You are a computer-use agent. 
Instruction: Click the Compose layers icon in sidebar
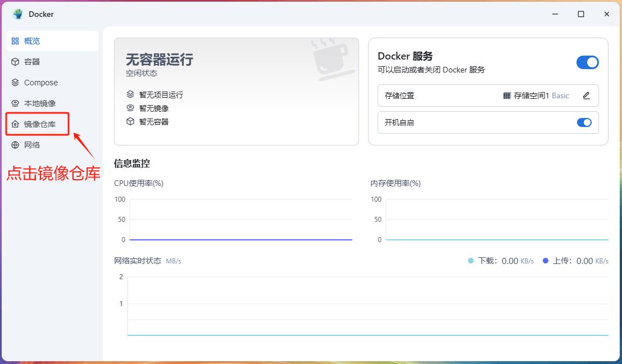click(x=15, y=83)
